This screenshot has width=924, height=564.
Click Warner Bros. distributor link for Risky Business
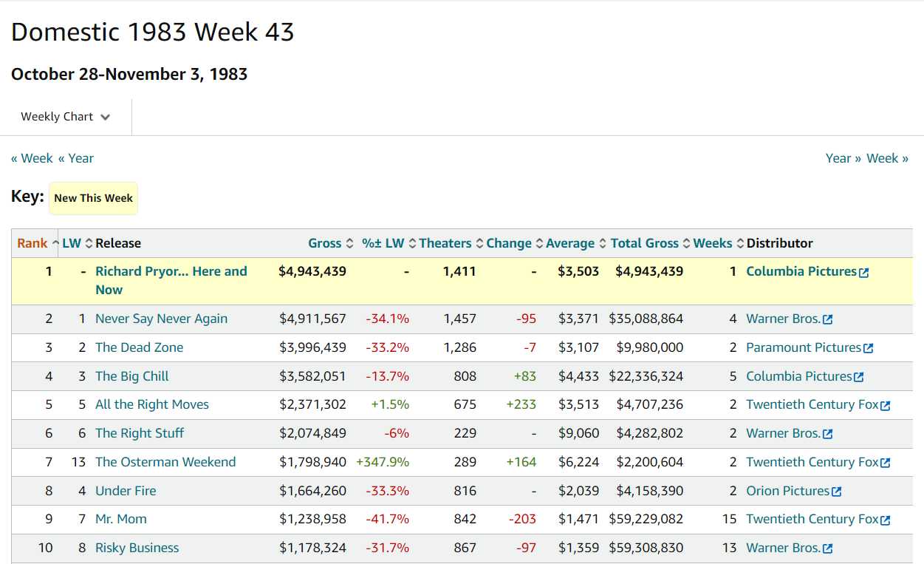[783, 548]
